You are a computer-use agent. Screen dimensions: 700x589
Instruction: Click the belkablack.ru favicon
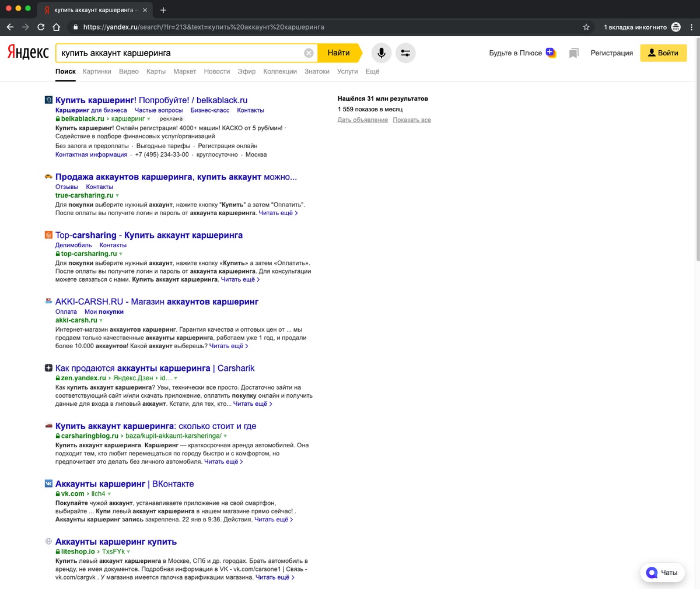coord(48,100)
